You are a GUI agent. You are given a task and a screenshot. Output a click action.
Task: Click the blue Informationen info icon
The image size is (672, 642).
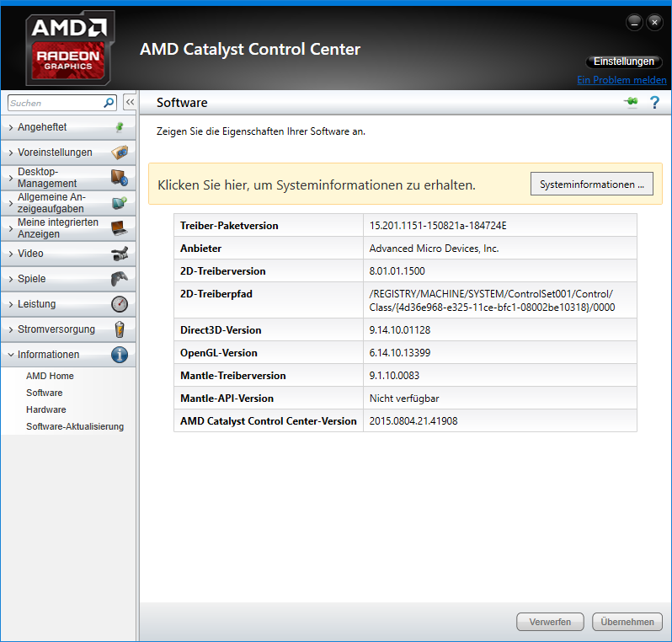click(120, 355)
